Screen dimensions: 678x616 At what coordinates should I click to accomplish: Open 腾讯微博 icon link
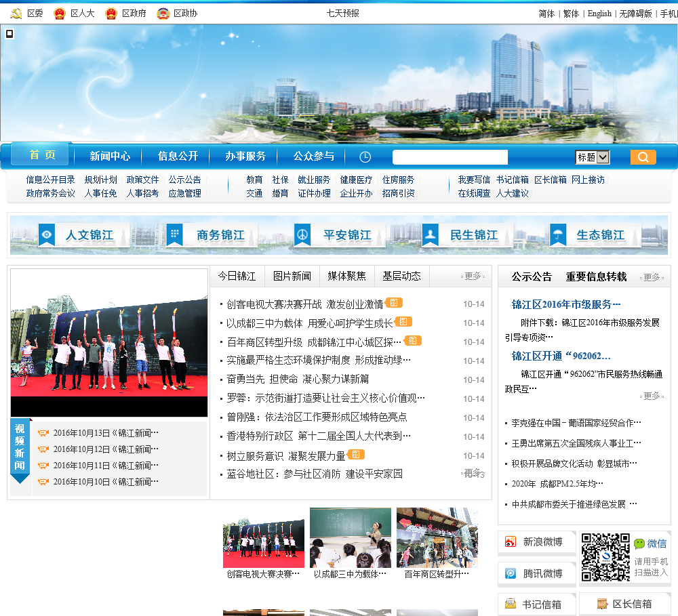coord(511,573)
